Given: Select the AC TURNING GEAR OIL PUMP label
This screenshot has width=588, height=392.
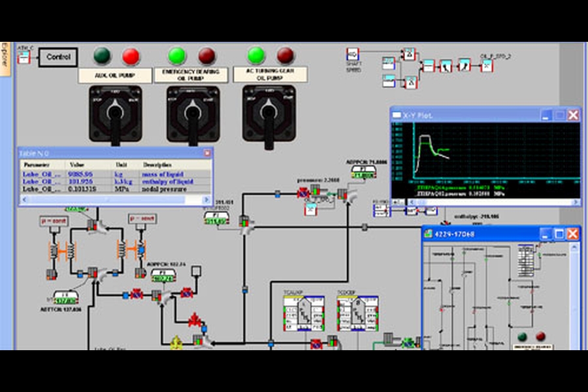Looking at the screenshot, I should 270,74.
